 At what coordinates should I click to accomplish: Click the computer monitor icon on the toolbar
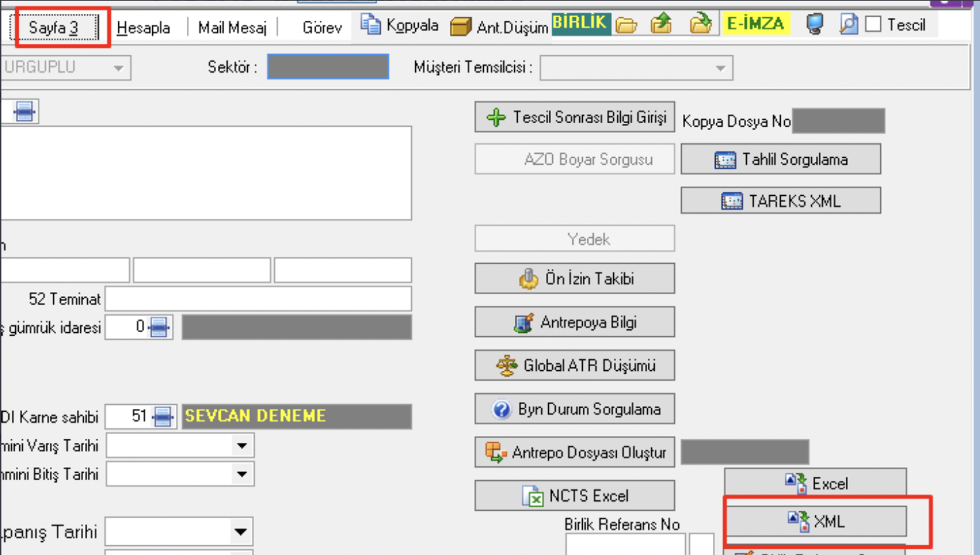815,25
